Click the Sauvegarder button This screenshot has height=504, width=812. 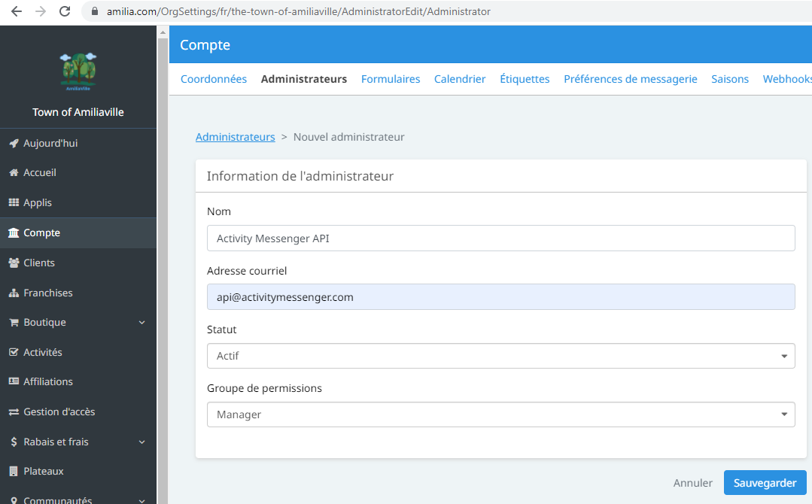click(x=765, y=483)
